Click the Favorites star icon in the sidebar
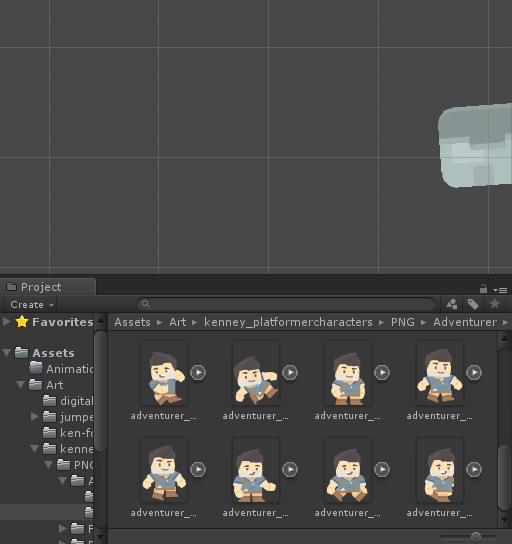The image size is (512, 544). 22,322
